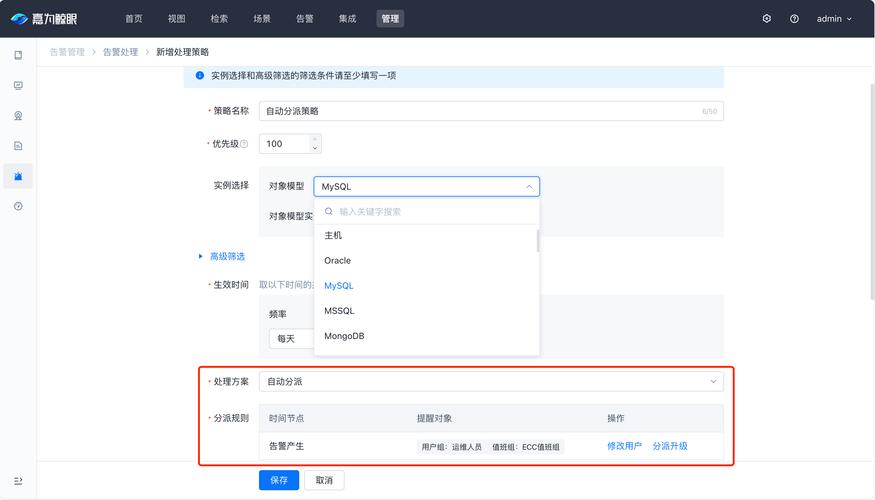The height and width of the screenshot is (500, 875).
Task: Click the sidebar monitor screen icon
Action: [x=18, y=85]
